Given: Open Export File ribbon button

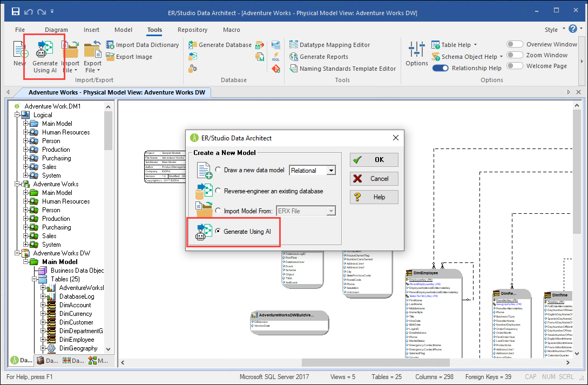Looking at the screenshot, I should [93, 57].
